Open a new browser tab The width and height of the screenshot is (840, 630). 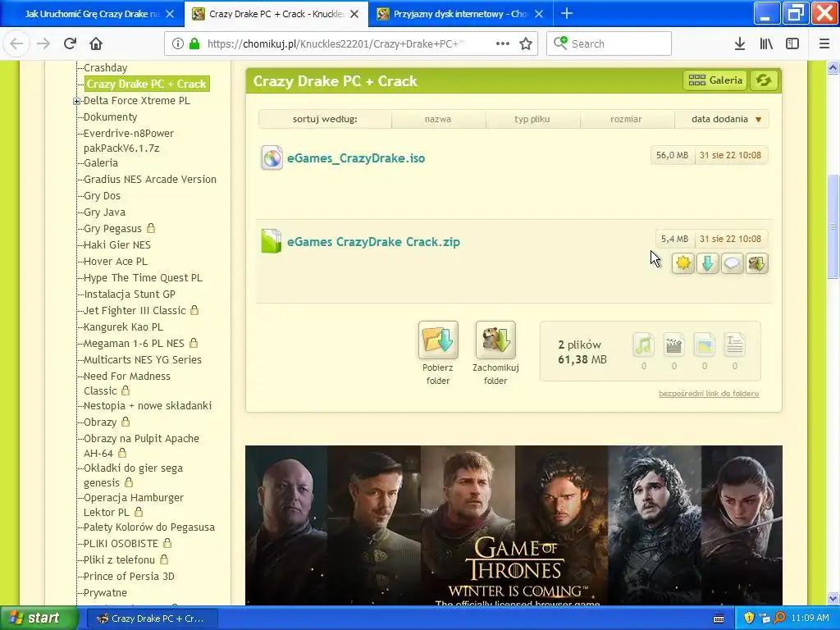pyautogui.click(x=567, y=13)
